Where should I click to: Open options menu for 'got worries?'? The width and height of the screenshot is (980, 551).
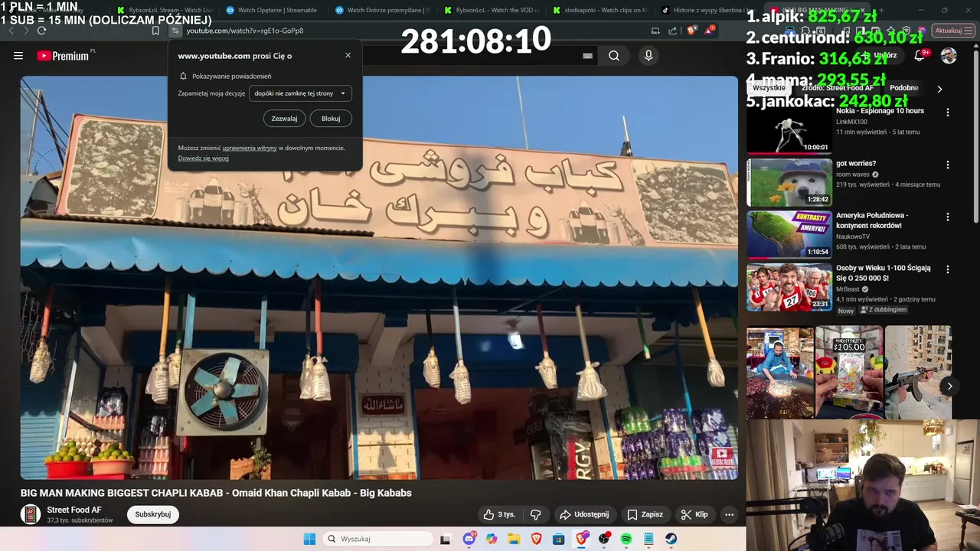[947, 165]
